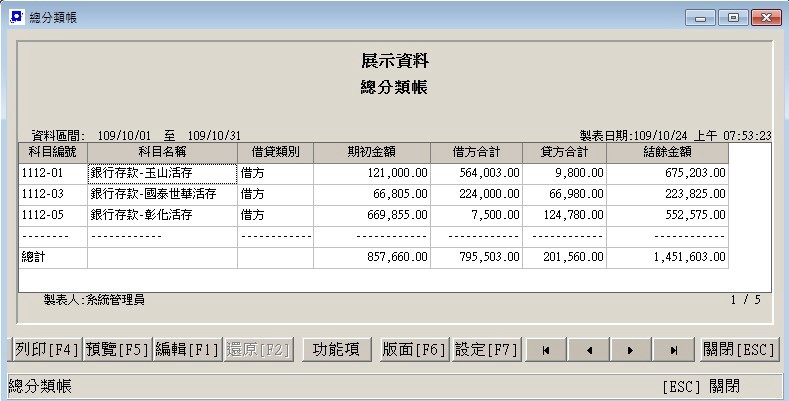Screen dimensions: 789x401
Task: Click the [ESC] 關閉 status bar hint
Action: (701, 386)
